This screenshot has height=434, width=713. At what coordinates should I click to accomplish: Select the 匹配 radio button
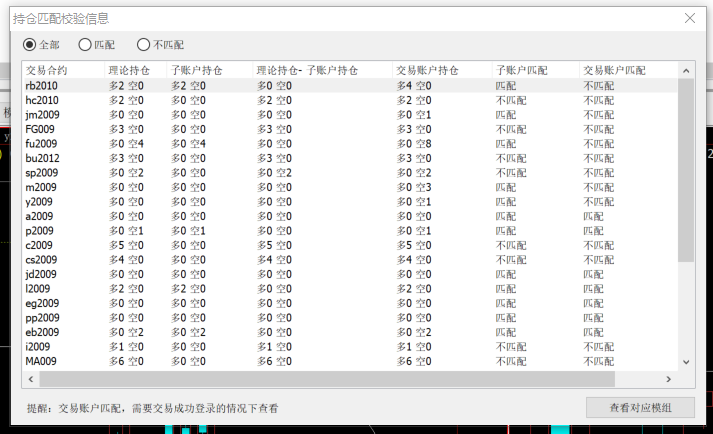tap(85, 44)
